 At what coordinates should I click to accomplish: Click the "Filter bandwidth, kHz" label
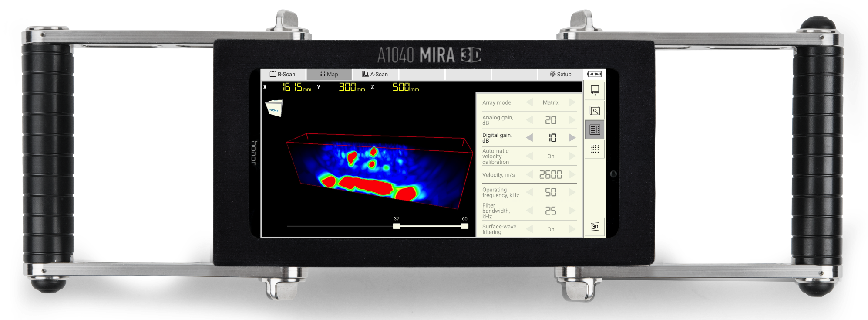click(496, 211)
